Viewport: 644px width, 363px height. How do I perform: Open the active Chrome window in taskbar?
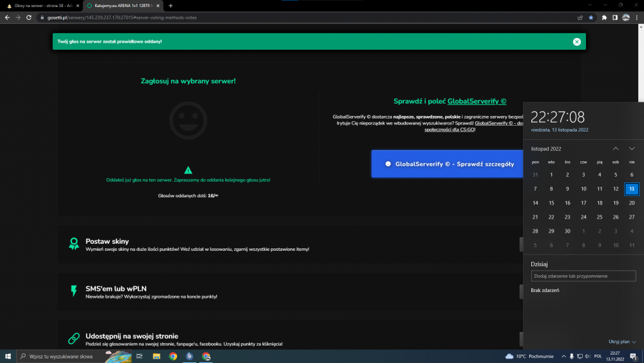pos(206,356)
